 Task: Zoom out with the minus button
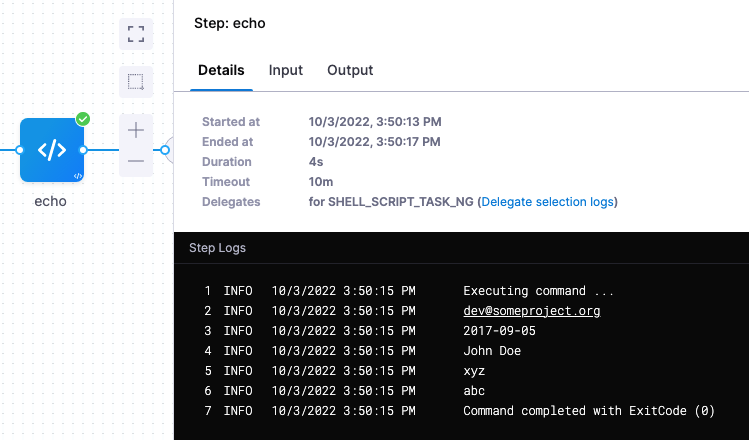[x=136, y=161]
